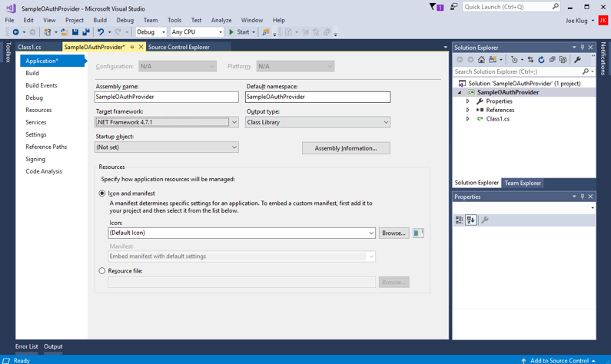
Task: Select the Resource file option
Action: click(x=102, y=270)
